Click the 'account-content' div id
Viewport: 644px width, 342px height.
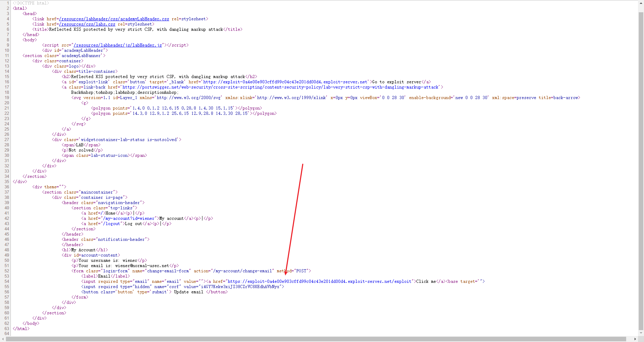pos(99,255)
